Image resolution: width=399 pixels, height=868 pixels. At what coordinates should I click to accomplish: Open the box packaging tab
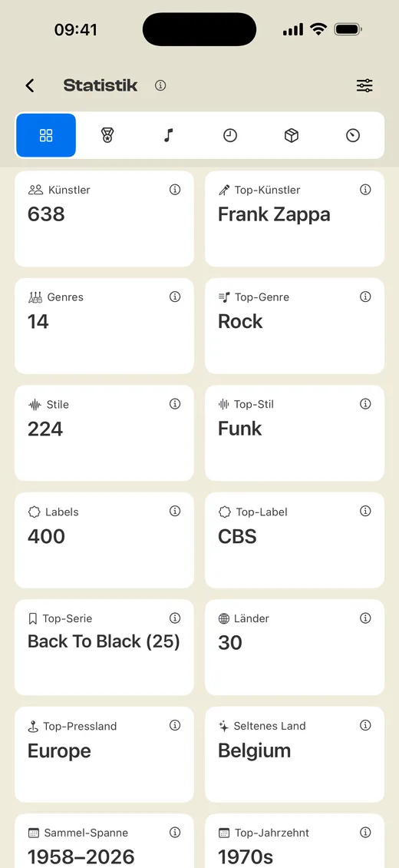coord(292,136)
